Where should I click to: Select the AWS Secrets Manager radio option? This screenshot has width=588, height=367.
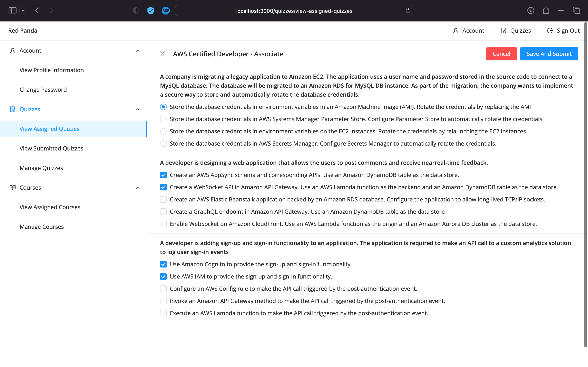click(x=163, y=143)
